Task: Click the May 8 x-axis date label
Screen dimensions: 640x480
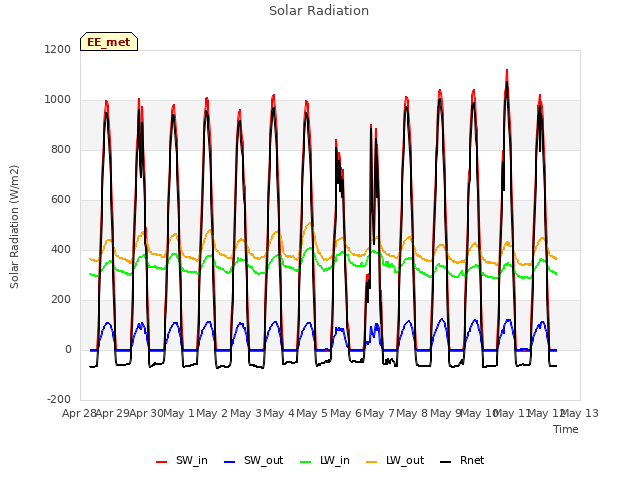Action: (412, 413)
